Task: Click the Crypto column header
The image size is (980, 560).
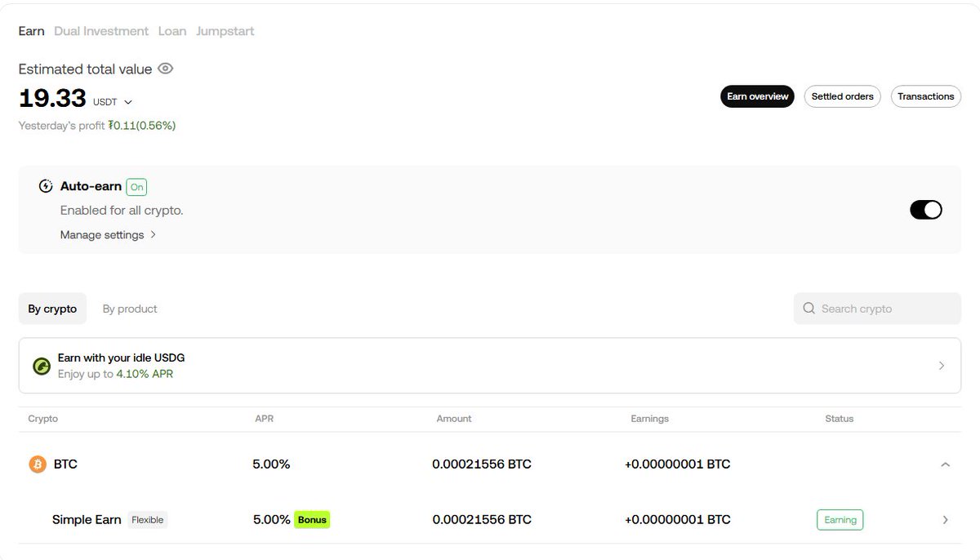Action: pyautogui.click(x=43, y=419)
